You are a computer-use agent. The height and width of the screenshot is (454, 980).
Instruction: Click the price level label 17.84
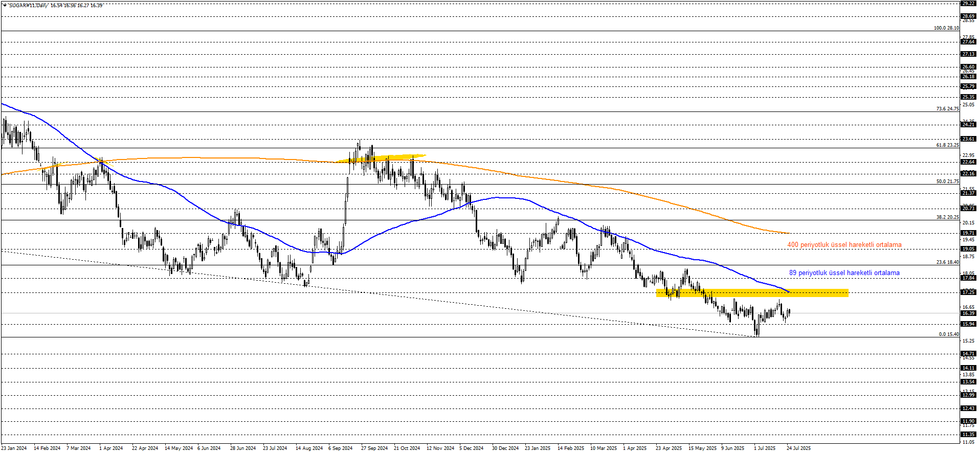click(968, 278)
